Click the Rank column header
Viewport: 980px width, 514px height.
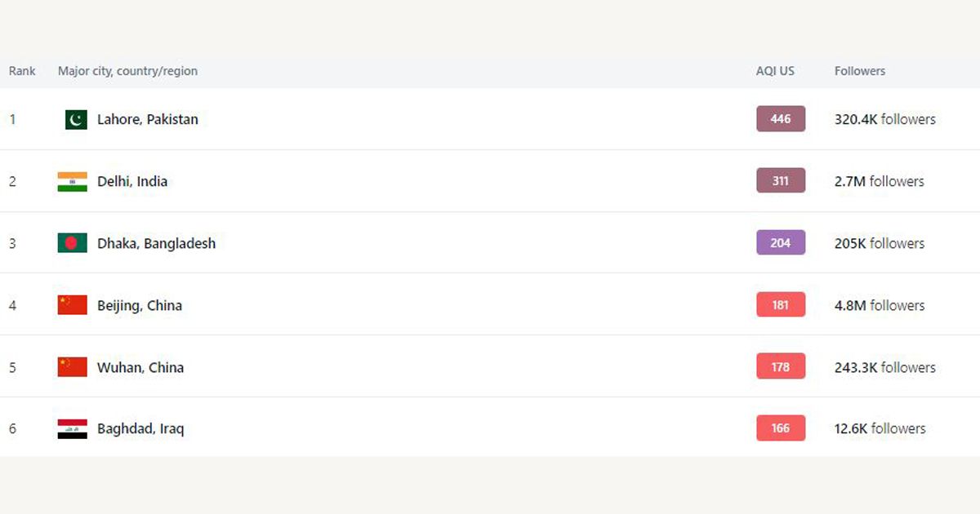click(x=22, y=71)
